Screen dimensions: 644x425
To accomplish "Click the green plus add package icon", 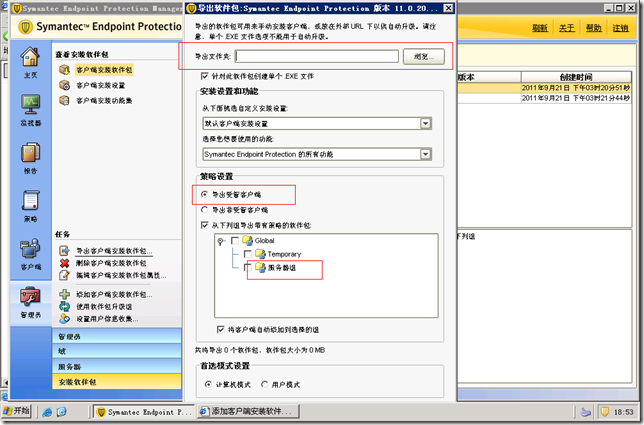I will [x=64, y=294].
